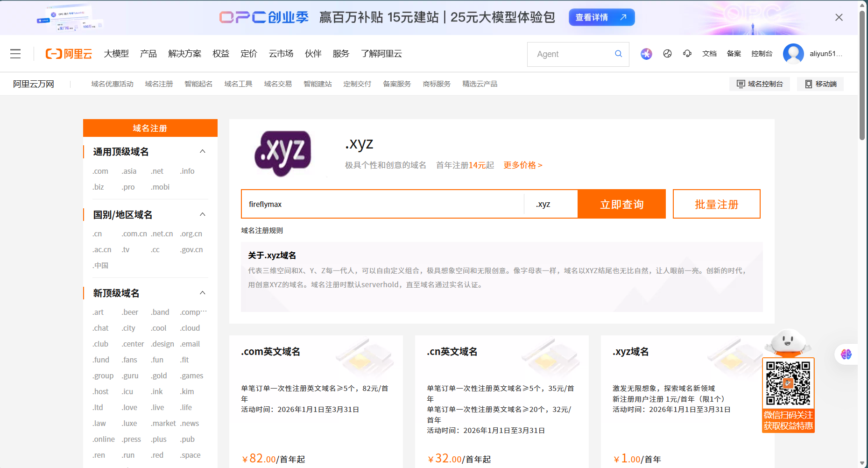Screen dimensions: 868x468
Task: Click the aliyun51… account name
Action: [826, 54]
